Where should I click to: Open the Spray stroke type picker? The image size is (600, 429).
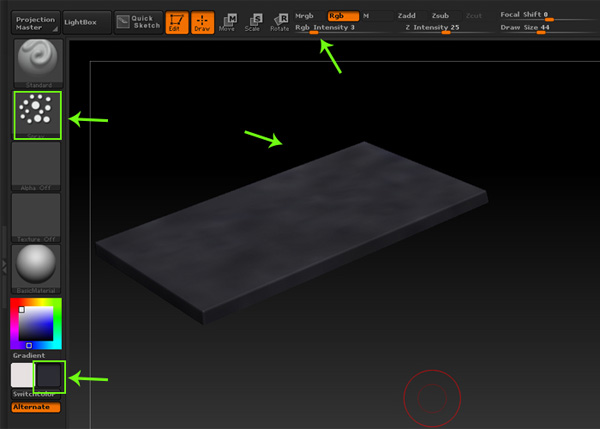tap(36, 115)
